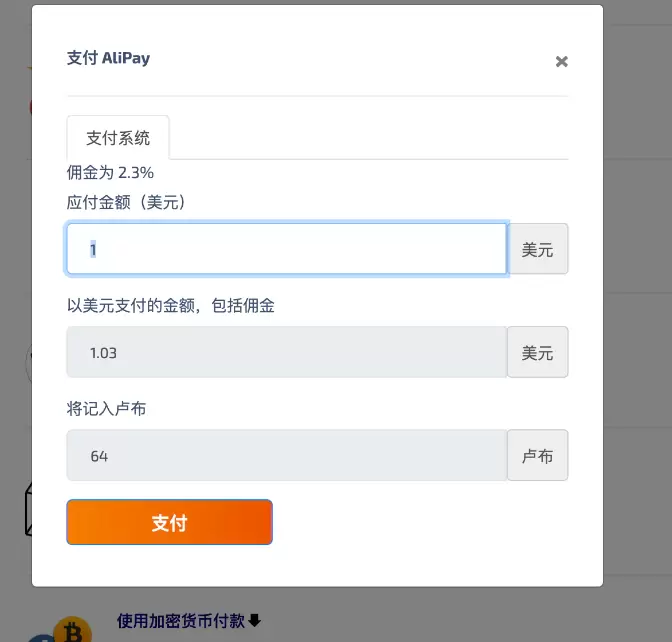
Task: Click the 支付 AliPay dialog title
Action: [x=108, y=58]
